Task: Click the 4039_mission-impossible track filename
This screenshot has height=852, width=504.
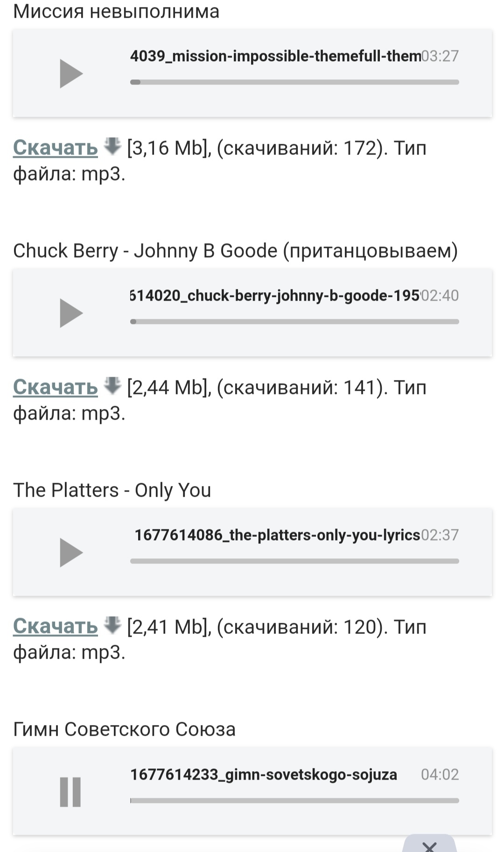Action: tap(275, 56)
